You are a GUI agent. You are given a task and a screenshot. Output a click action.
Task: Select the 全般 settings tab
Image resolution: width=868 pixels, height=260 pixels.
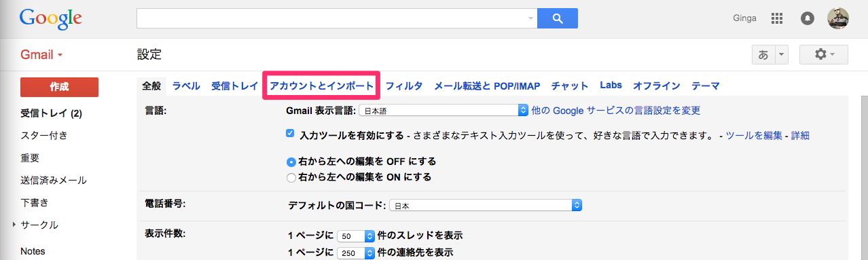(151, 86)
